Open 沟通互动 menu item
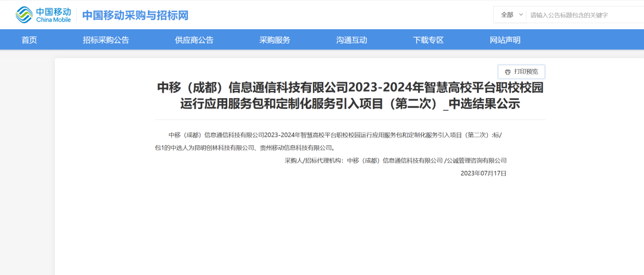The image size is (644, 275). click(352, 40)
